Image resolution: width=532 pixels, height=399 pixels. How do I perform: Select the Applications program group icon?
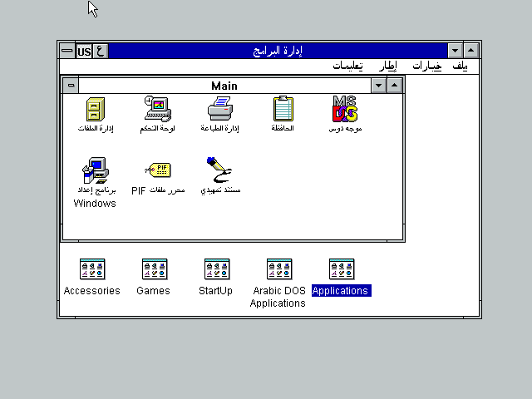coord(342,269)
